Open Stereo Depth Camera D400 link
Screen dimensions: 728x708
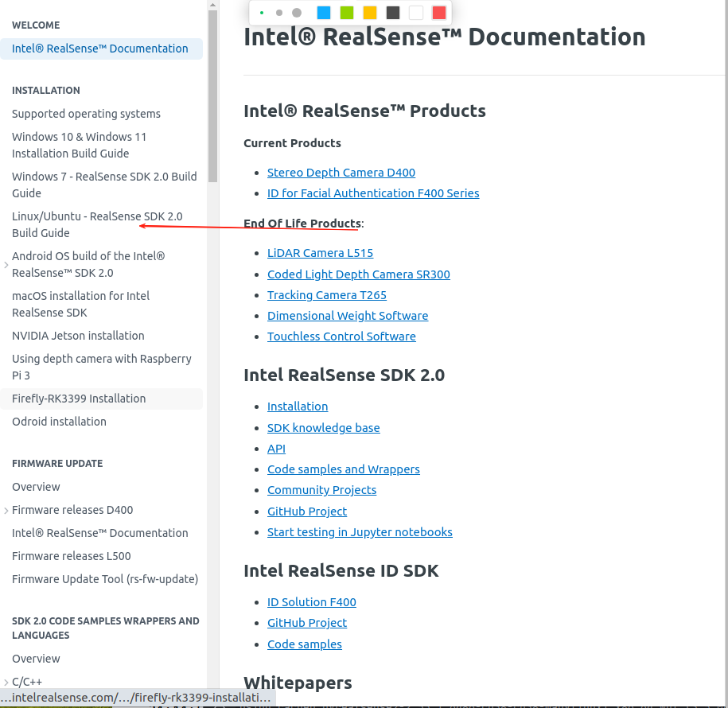coord(341,173)
